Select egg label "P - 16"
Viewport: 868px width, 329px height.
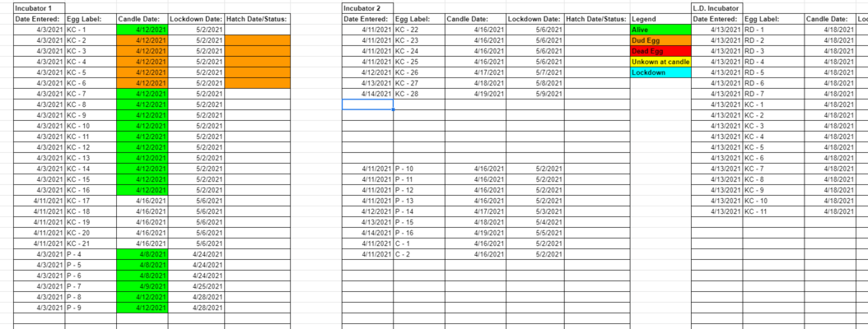(419, 233)
